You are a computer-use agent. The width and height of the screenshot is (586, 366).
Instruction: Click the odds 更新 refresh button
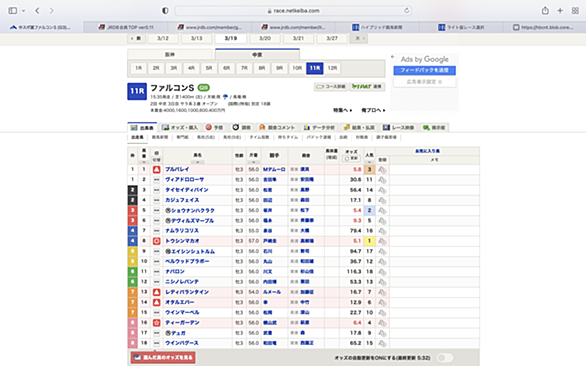[x=351, y=159]
